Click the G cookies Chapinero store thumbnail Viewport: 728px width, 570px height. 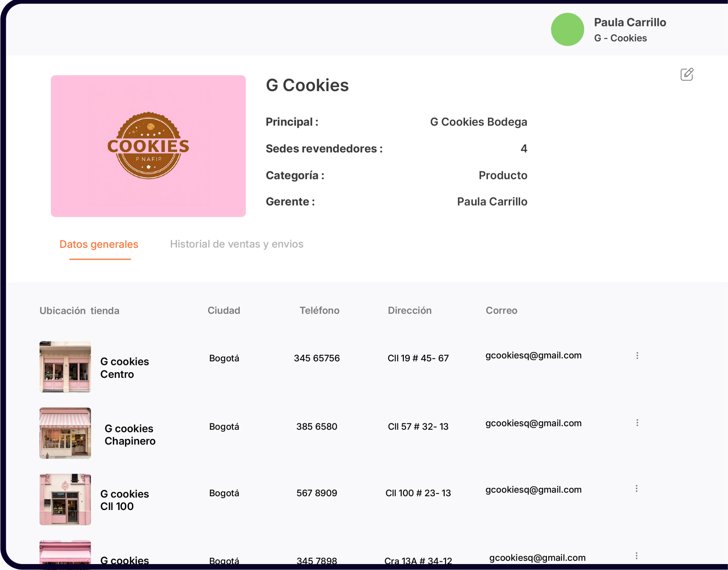65,433
